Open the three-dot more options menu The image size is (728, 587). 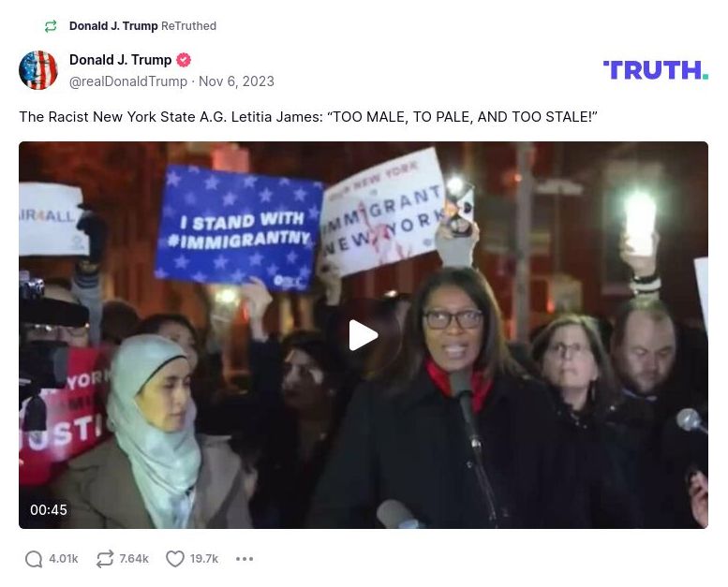point(245,559)
